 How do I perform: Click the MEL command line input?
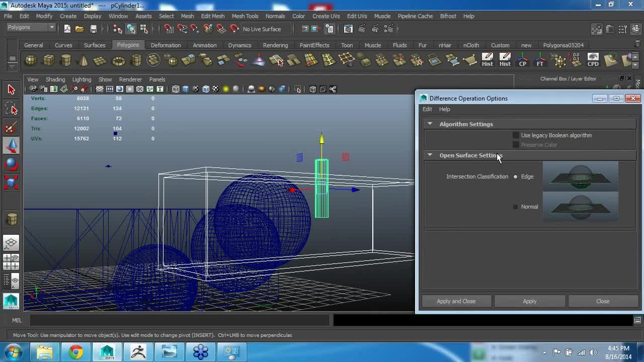coord(179,320)
